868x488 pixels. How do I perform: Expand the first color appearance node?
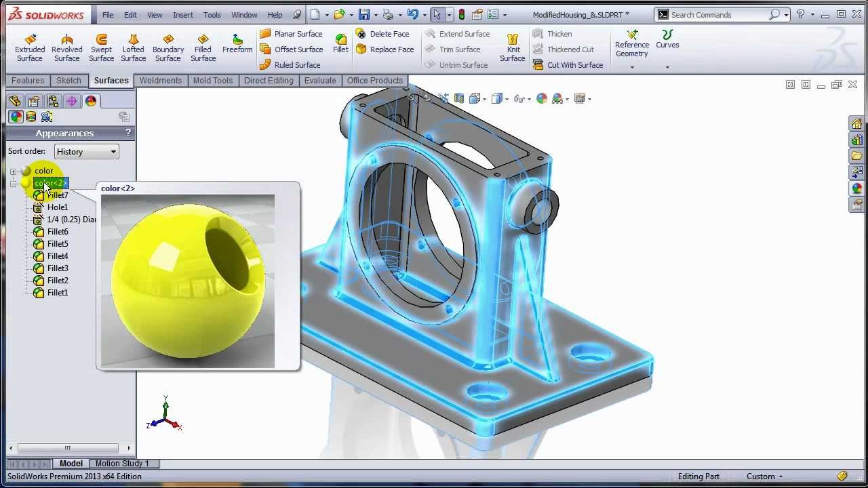click(x=13, y=171)
